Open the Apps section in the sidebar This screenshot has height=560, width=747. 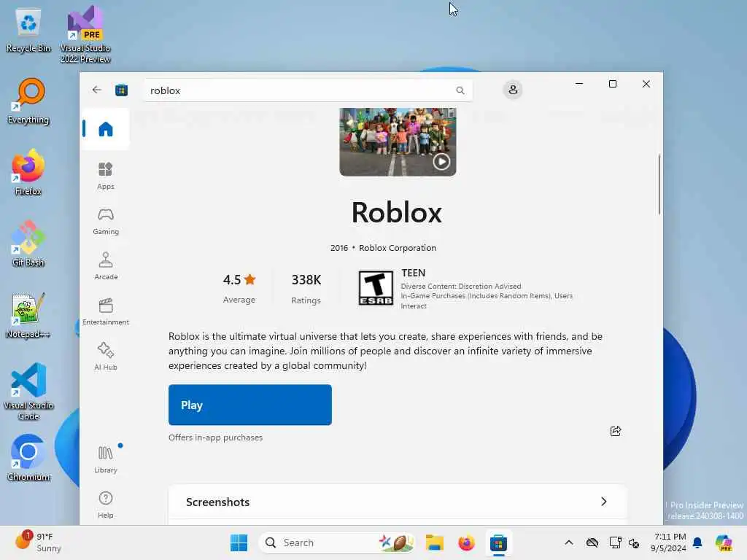[105, 176]
